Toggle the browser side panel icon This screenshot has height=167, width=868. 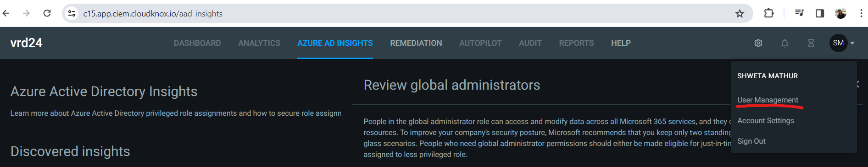820,13
